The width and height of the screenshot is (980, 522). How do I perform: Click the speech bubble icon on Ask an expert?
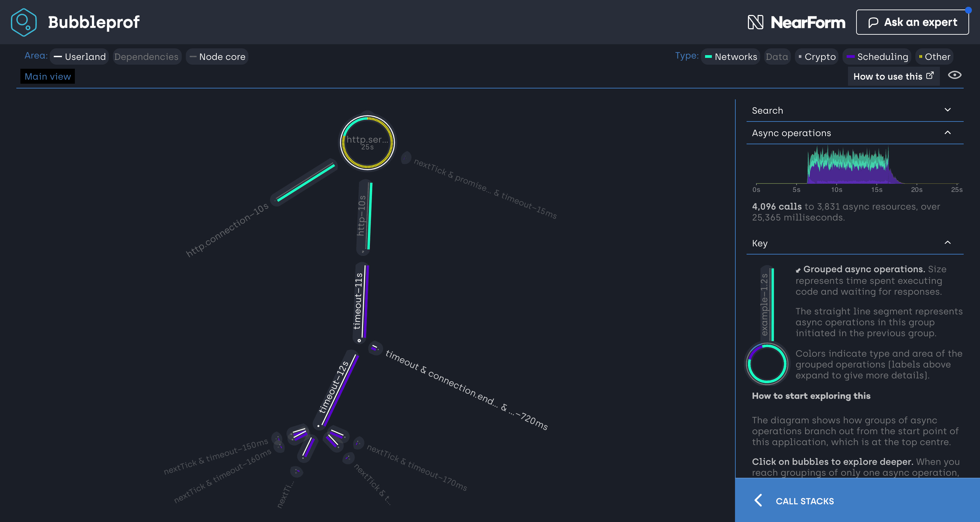pos(874,22)
